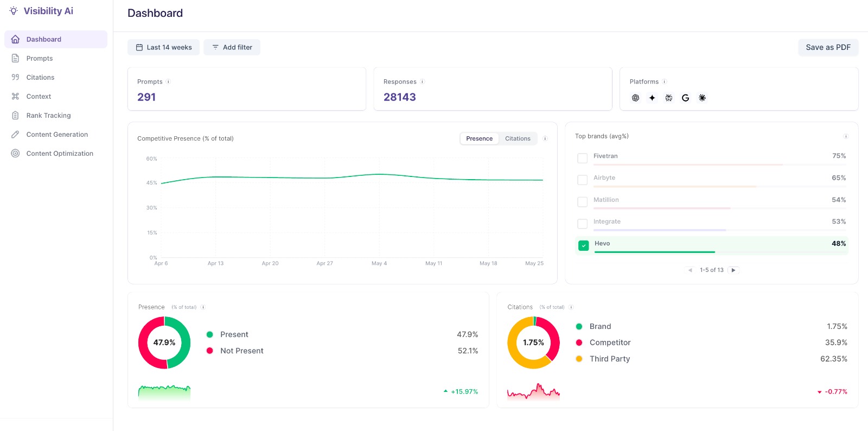Viewport: 868px width, 431px height.
Task: Click the Gemini sparkle platform icon
Action: (x=652, y=98)
